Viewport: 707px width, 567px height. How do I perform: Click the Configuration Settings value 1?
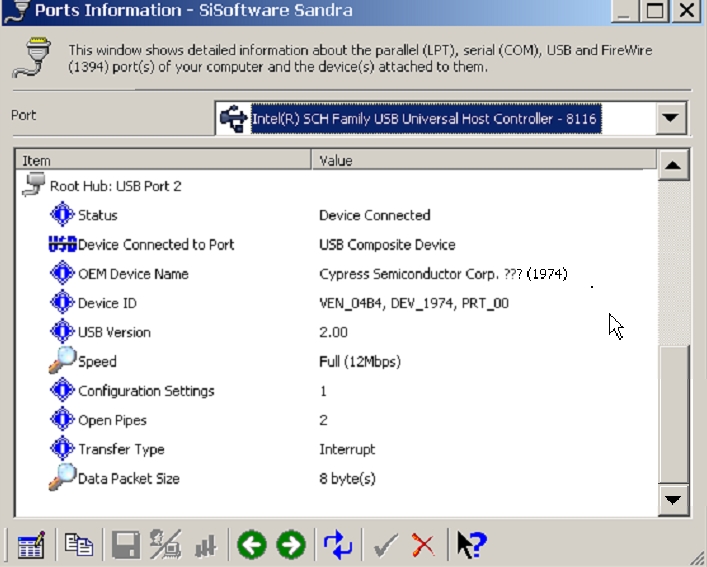point(323,391)
